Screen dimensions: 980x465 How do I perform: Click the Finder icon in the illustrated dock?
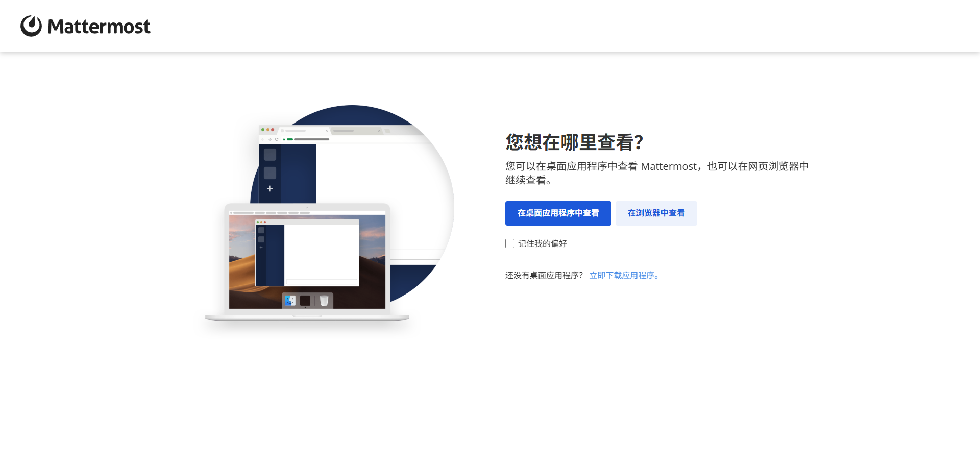pyautogui.click(x=290, y=301)
